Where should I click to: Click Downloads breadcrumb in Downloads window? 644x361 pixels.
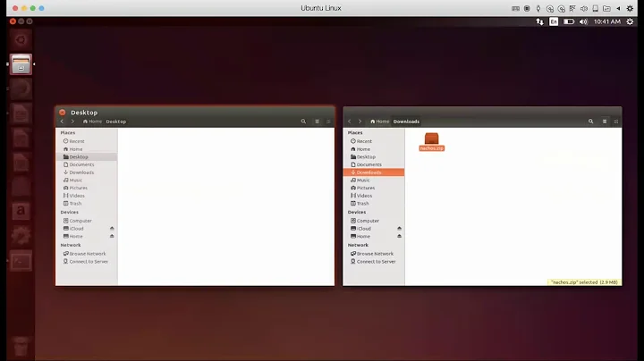(407, 122)
